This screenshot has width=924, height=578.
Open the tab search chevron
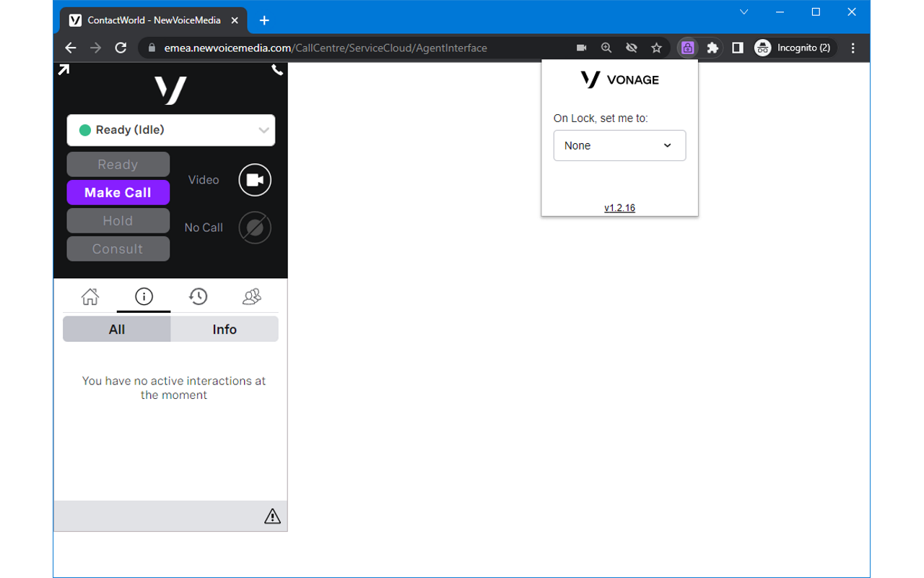pos(744,12)
